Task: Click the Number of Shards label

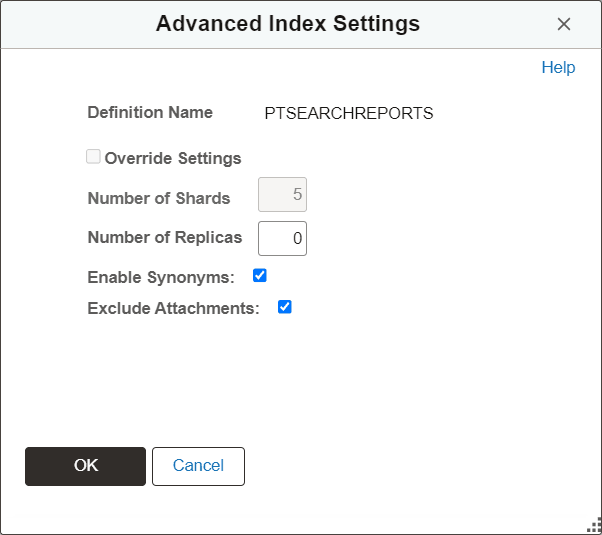Action: point(159,199)
